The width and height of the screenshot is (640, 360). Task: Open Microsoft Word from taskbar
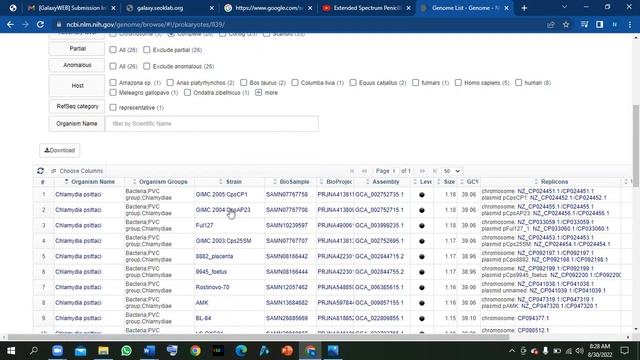click(149, 351)
